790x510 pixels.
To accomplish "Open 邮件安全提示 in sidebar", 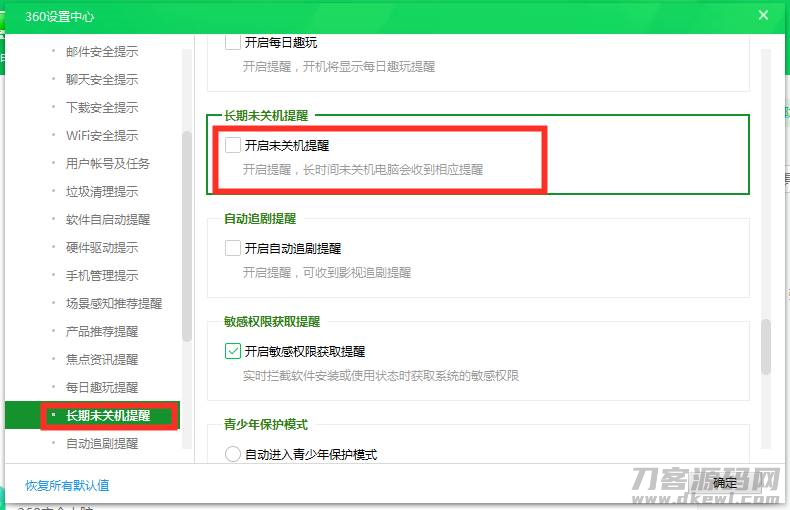I will (102, 51).
